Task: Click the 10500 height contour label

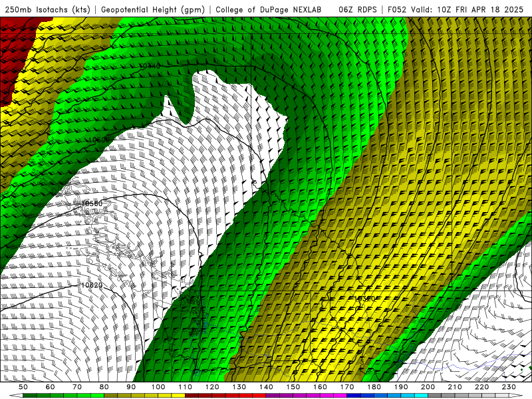Action: coord(99,140)
